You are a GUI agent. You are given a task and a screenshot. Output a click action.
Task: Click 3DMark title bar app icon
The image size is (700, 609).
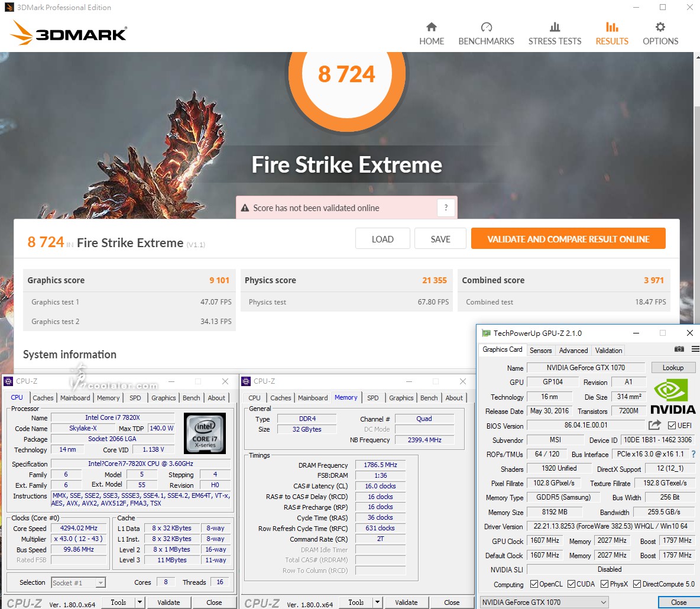pos(9,7)
